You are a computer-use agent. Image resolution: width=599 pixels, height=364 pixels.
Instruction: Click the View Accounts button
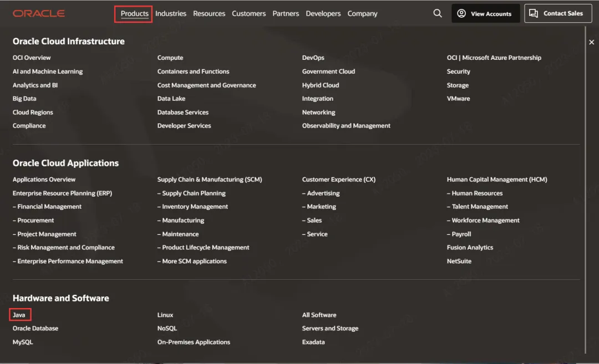[485, 14]
